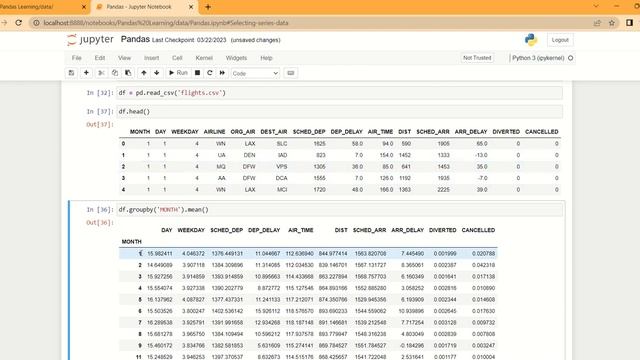
Task: Click the browser address bar URL
Action: click(166, 23)
